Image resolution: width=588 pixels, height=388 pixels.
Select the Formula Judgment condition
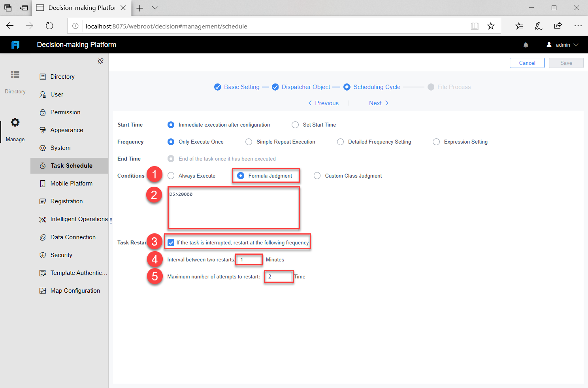click(241, 176)
